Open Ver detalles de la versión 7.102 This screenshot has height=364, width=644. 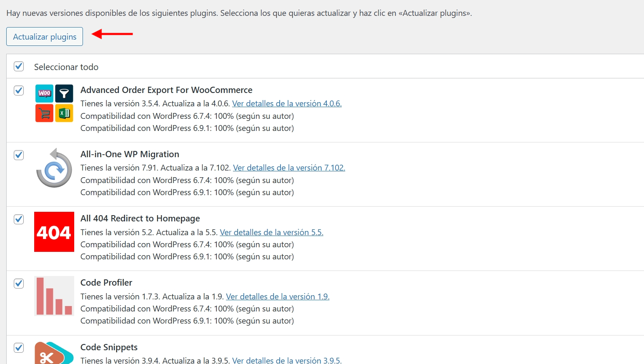tap(289, 168)
